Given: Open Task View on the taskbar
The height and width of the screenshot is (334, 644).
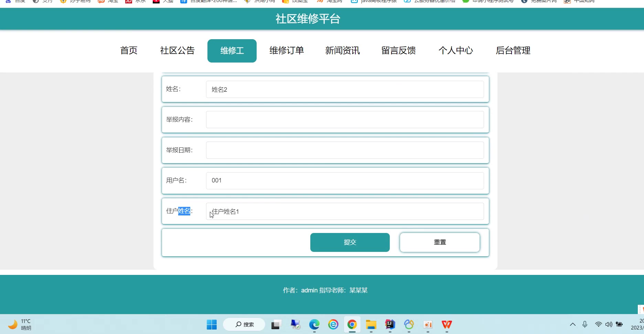Looking at the screenshot, I should coord(276,324).
